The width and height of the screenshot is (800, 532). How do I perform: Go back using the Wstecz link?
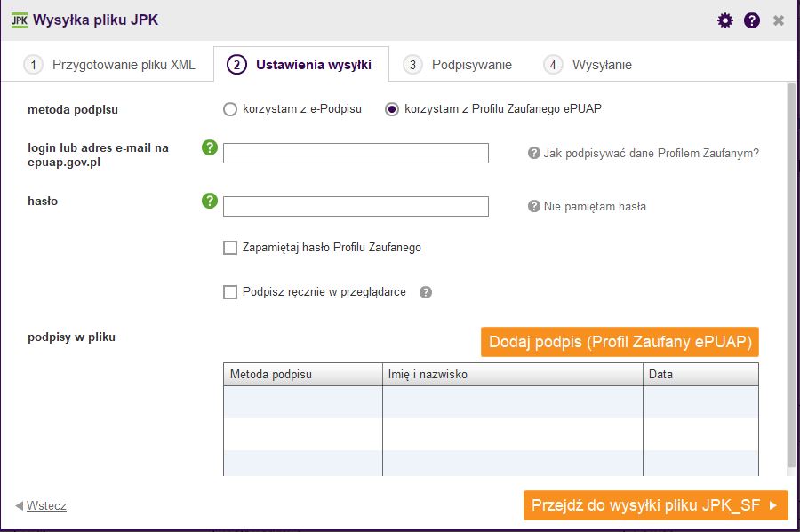(46, 505)
